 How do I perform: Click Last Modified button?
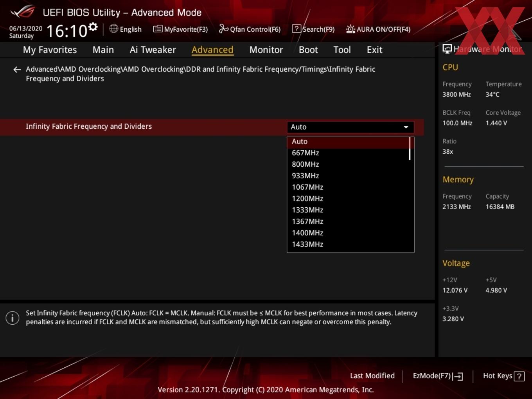pos(372,376)
